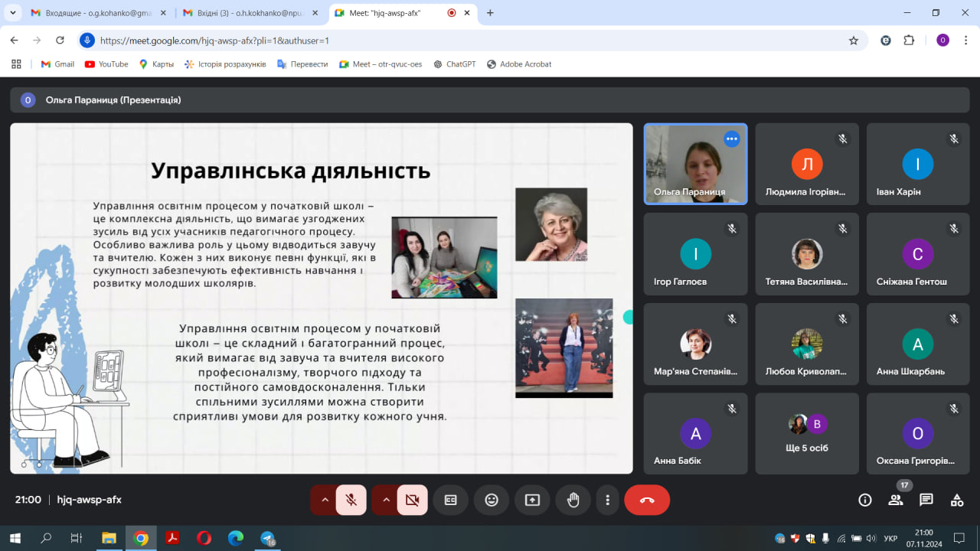The image size is (980, 551).
Task: Select Оксана Григорів participant tile
Action: (918, 433)
